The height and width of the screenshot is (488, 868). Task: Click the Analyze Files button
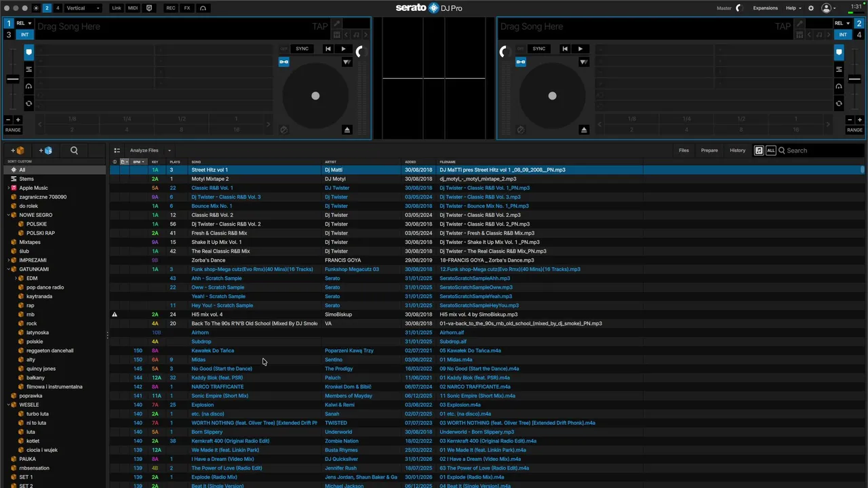coord(144,150)
